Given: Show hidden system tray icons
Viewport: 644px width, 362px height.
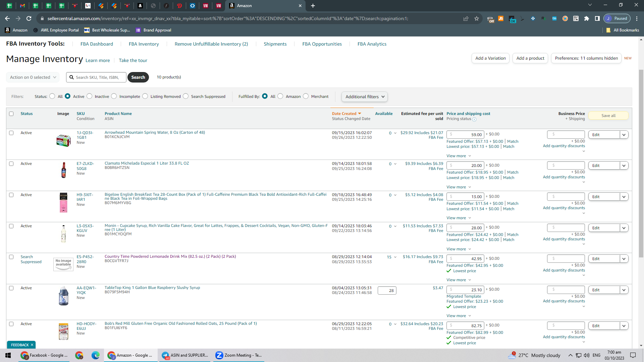Looking at the screenshot, I should pos(571,355).
